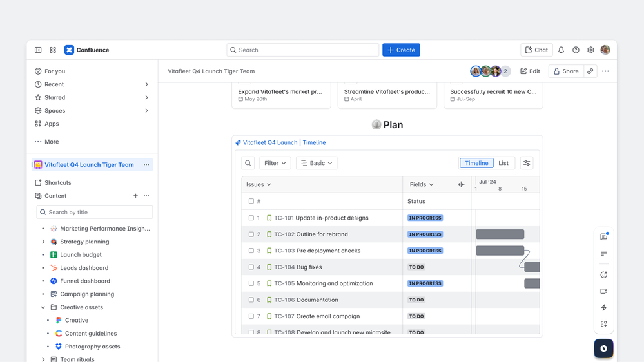Screen dimensions: 644x362
Task: Select the Timeline view tab
Action: click(476, 164)
